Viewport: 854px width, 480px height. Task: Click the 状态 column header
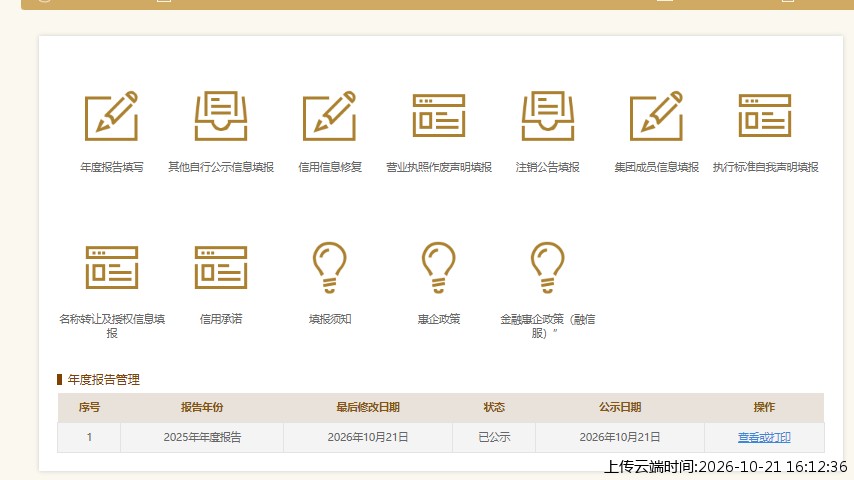tap(494, 407)
